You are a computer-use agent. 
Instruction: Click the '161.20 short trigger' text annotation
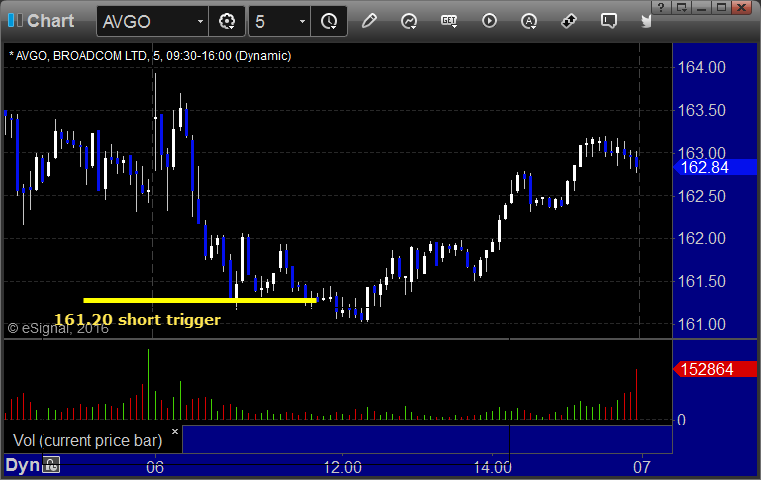(x=137, y=319)
